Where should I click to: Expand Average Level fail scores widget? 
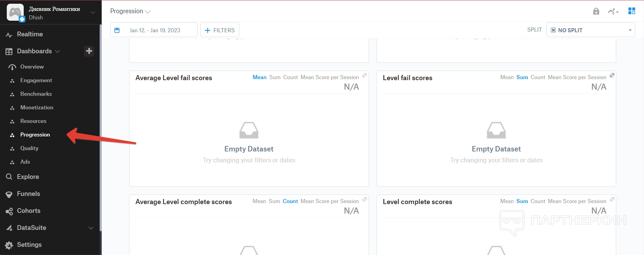(365, 75)
